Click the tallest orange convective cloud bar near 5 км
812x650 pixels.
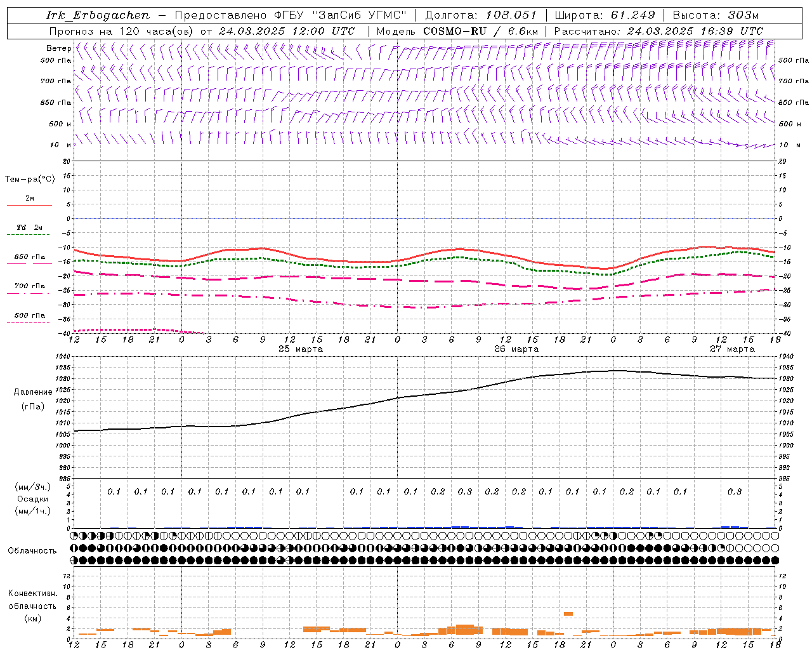pyautogui.click(x=568, y=613)
